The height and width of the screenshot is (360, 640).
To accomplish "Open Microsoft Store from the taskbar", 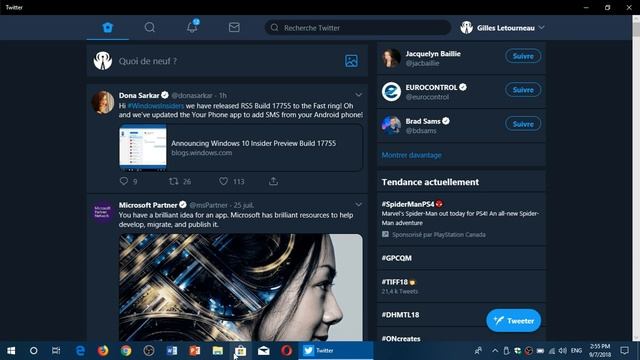I will (241, 351).
